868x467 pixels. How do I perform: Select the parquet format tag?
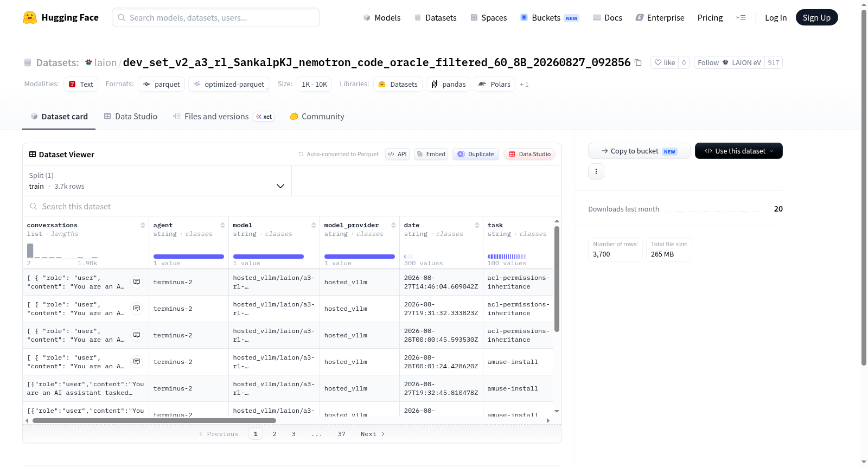click(162, 84)
